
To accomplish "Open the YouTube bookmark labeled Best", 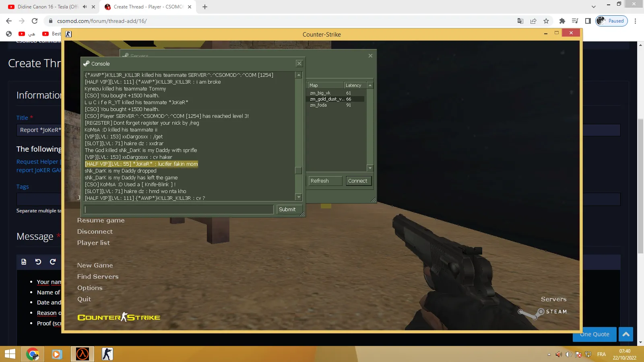I will [x=52, y=34].
